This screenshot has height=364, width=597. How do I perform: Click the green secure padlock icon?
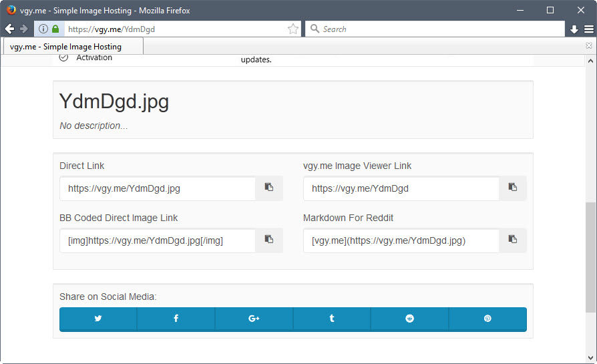[x=55, y=29]
